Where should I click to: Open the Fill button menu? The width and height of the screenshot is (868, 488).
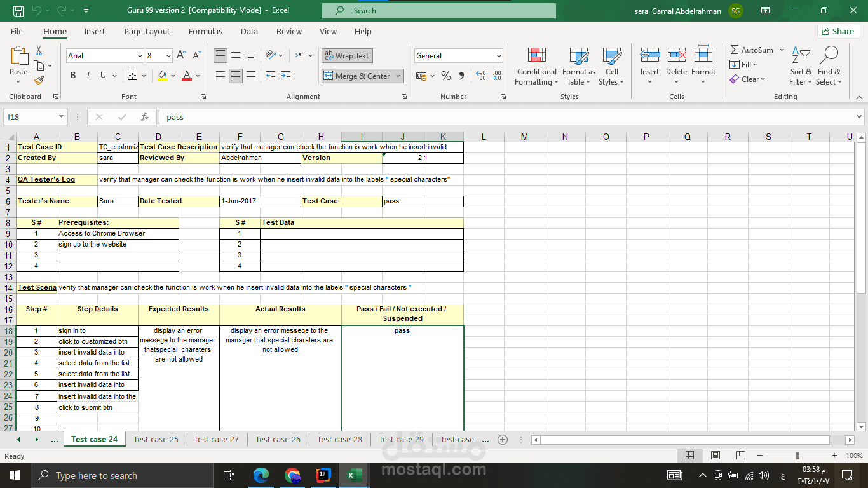(744, 65)
